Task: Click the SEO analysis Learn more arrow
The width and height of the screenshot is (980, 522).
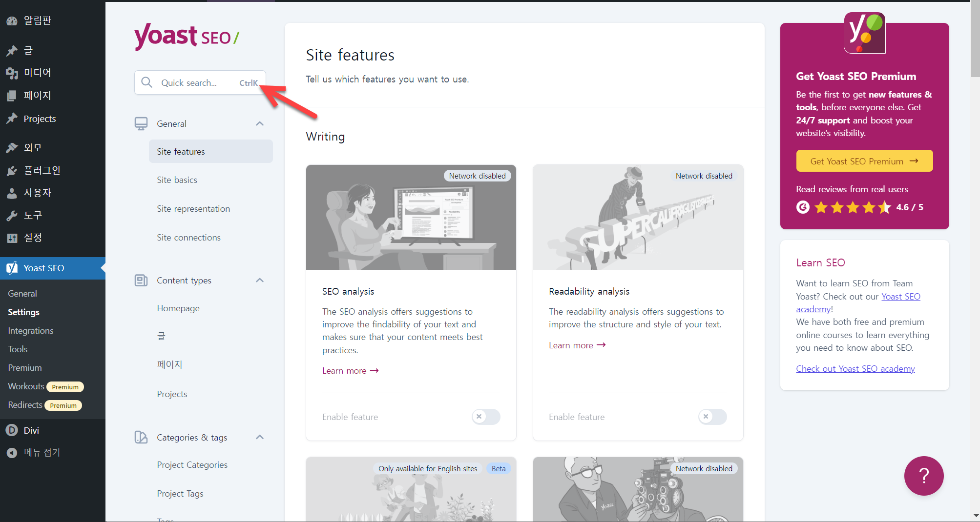Action: tap(375, 371)
